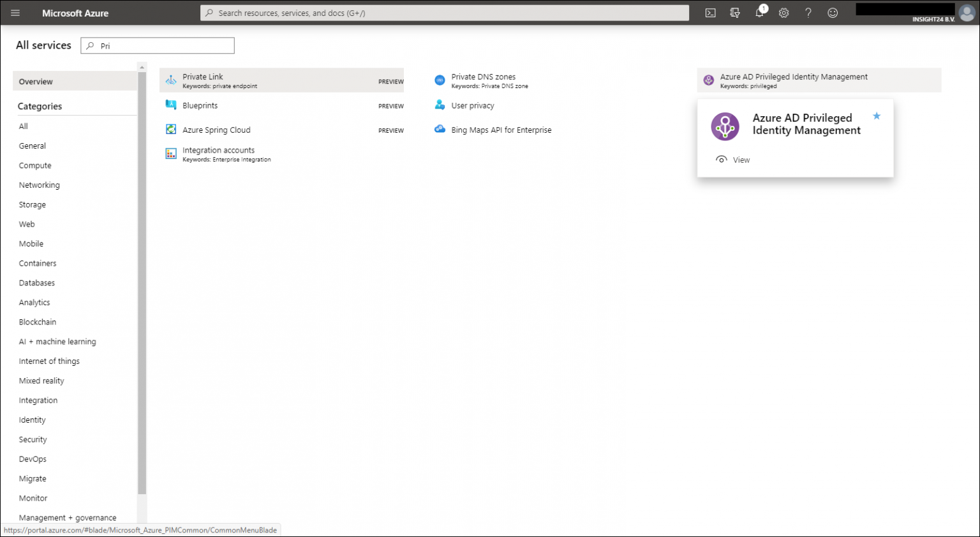This screenshot has width=980, height=537.
Task: Open Bing Maps API for Enterprise
Action: click(x=501, y=130)
